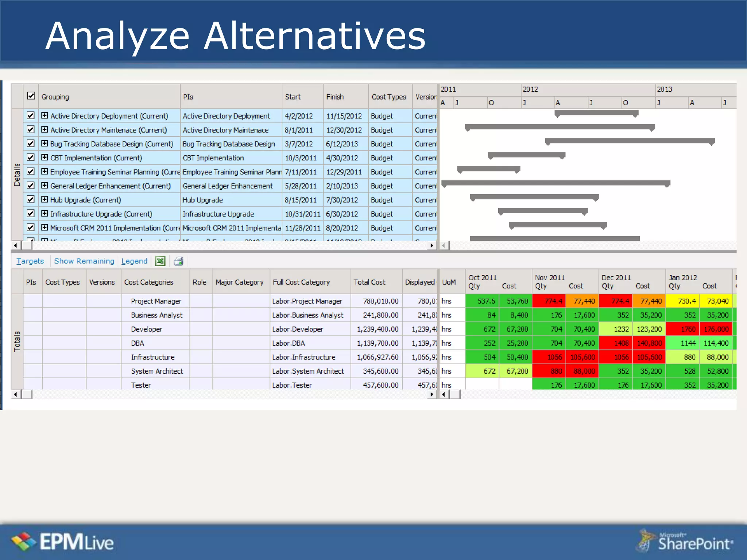This screenshot has height=560, width=747.
Task: Toggle the select-all checkbox in Grouping header
Action: coord(31,96)
